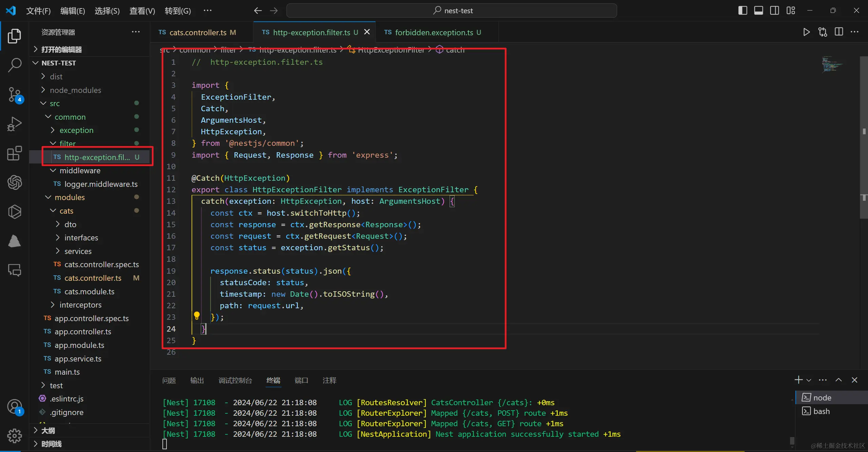Switch to the Debug Console tab

coord(235,380)
